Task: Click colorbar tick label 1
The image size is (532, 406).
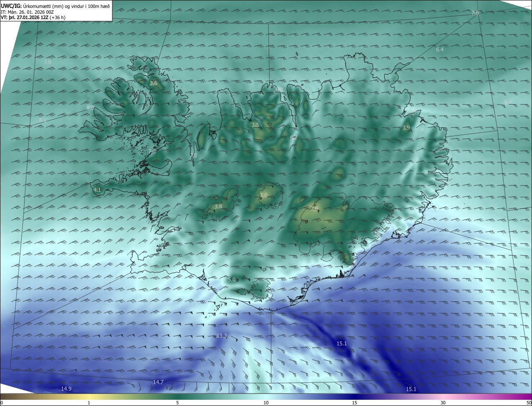Action: (x=89, y=403)
